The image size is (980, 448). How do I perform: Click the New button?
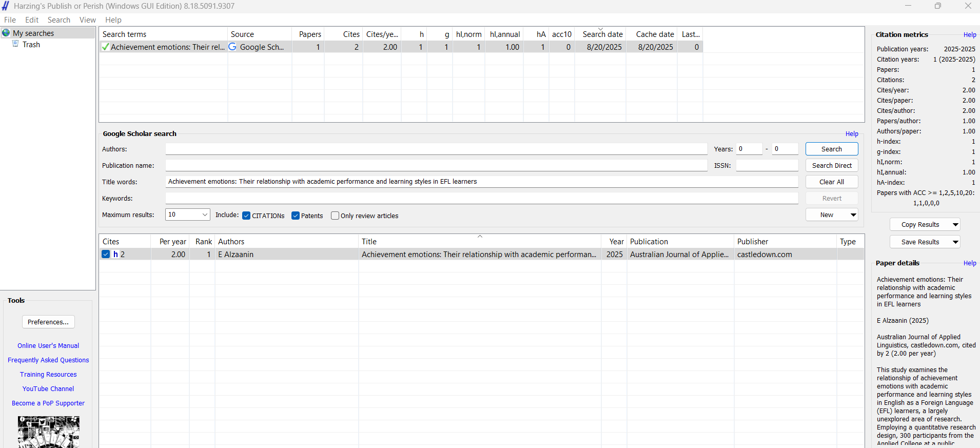click(x=827, y=215)
